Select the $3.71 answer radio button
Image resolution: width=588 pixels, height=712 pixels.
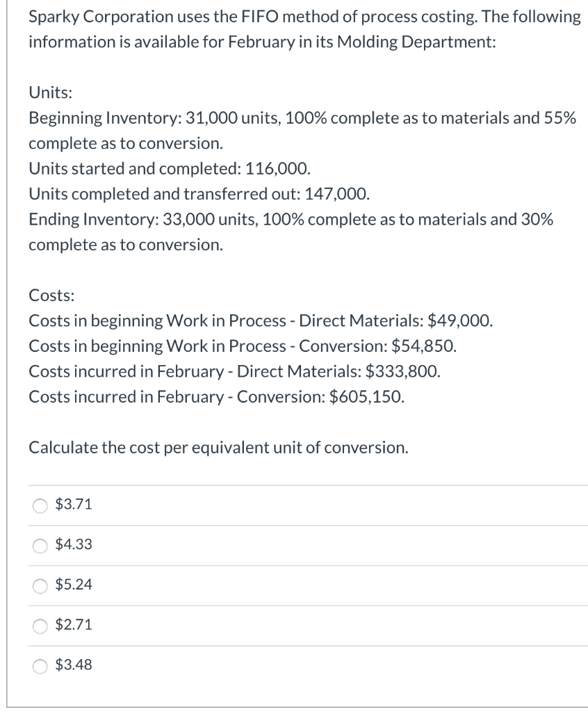[x=40, y=503]
